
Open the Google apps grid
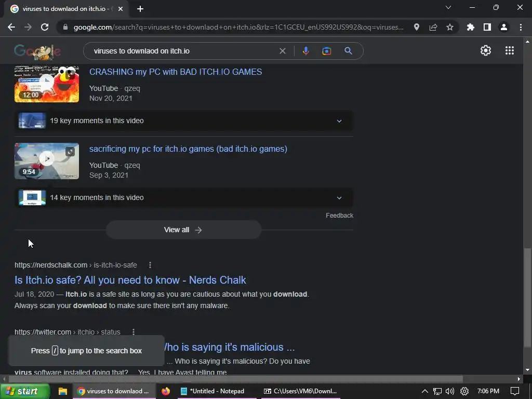pyautogui.click(x=510, y=50)
